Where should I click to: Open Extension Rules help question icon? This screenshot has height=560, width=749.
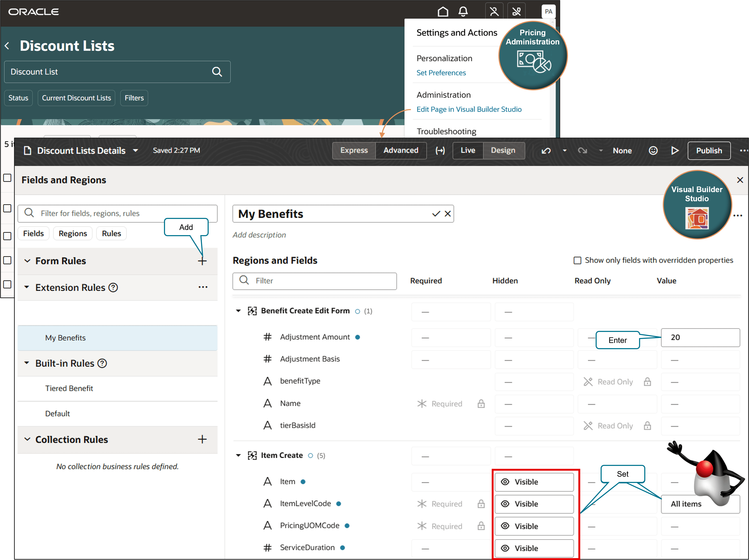click(113, 288)
